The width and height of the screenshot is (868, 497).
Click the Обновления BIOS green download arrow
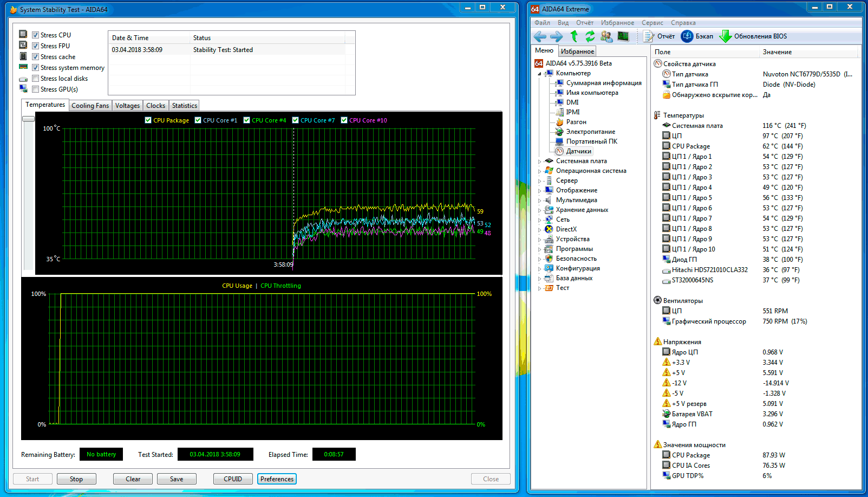click(x=726, y=36)
